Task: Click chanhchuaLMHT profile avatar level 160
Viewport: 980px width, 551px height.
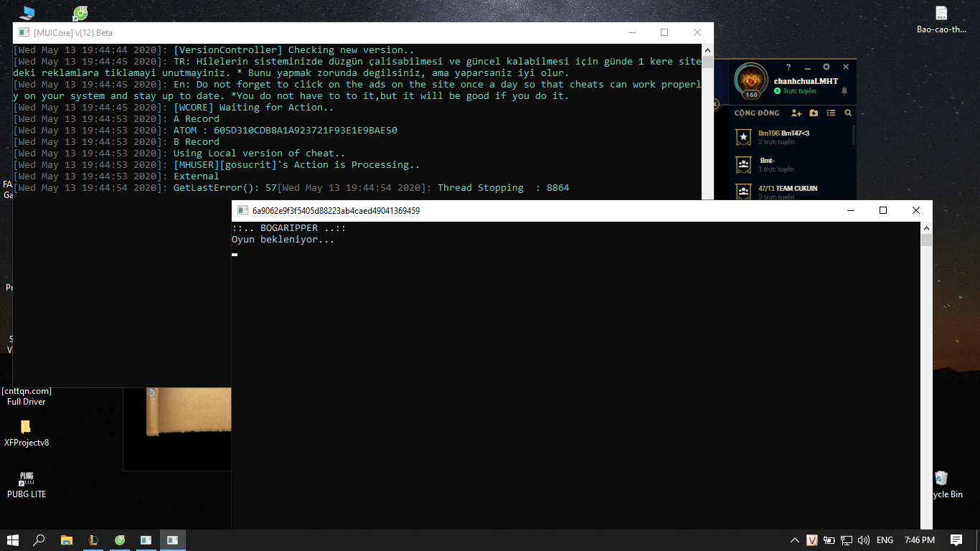Action: 751,80
